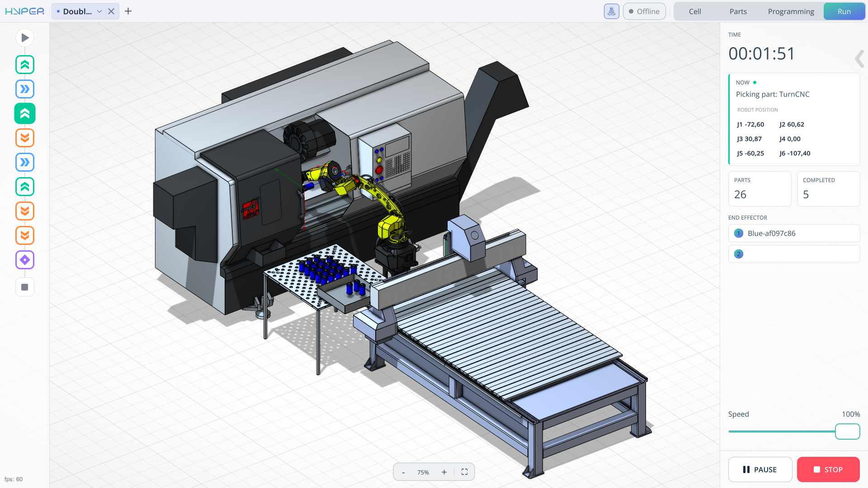Click the HYPER logo
Image resolution: width=868 pixels, height=488 pixels.
25,11
